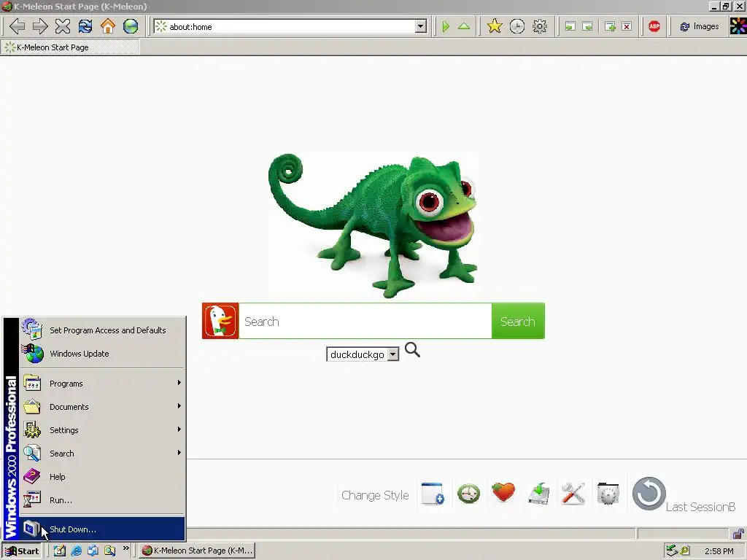The height and width of the screenshot is (560, 747).
Task: Stop page loading with the X icon
Action: coord(63,26)
